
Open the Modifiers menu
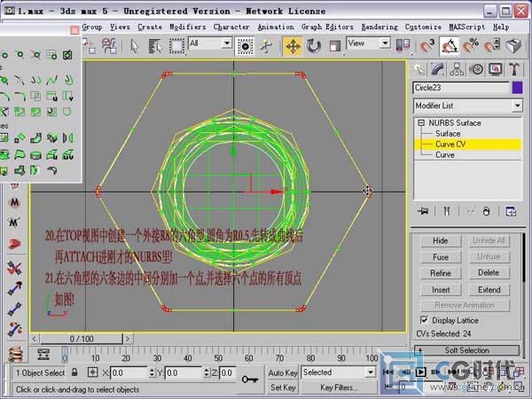coord(188,27)
